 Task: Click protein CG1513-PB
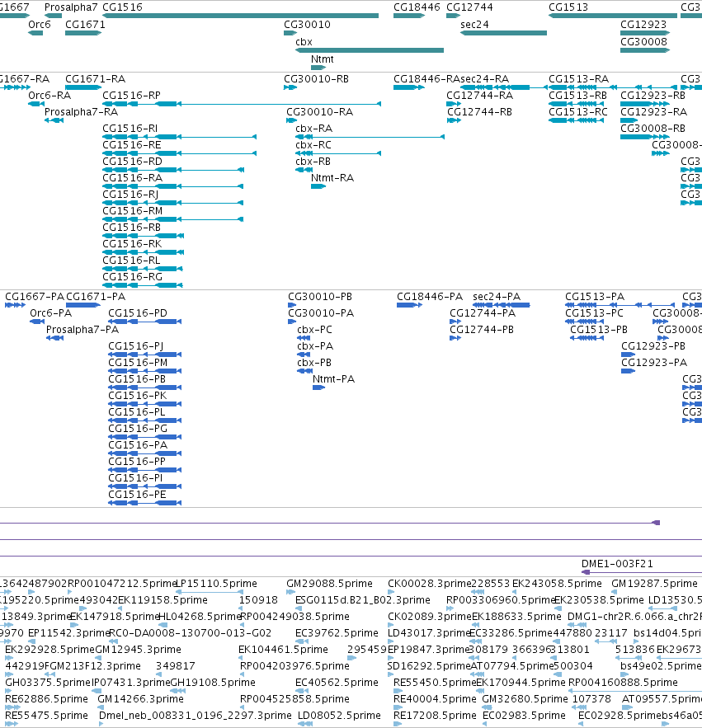(587, 338)
